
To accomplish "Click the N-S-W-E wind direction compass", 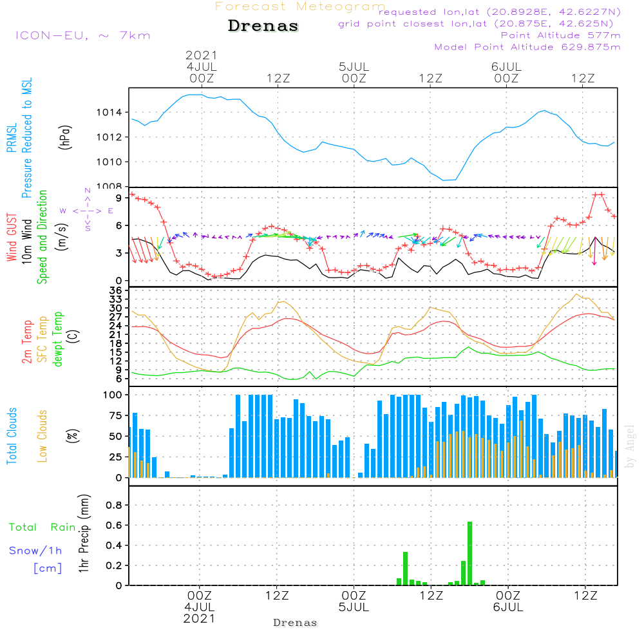I will pos(88,210).
